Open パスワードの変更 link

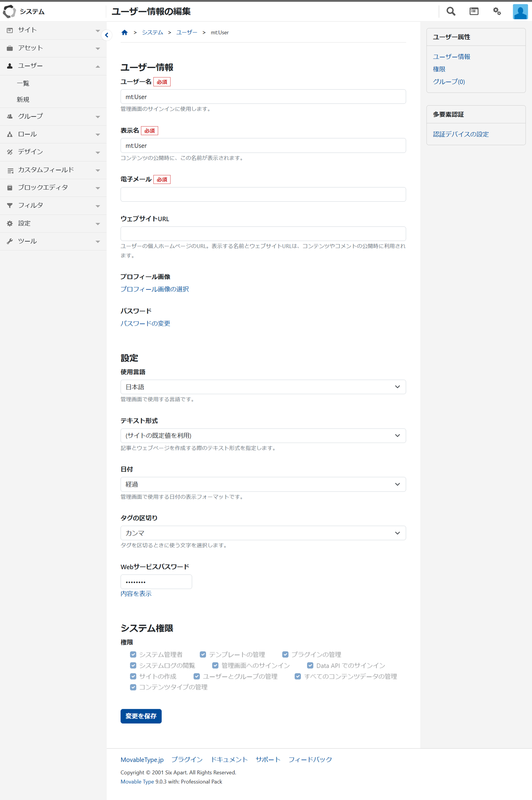(x=145, y=323)
